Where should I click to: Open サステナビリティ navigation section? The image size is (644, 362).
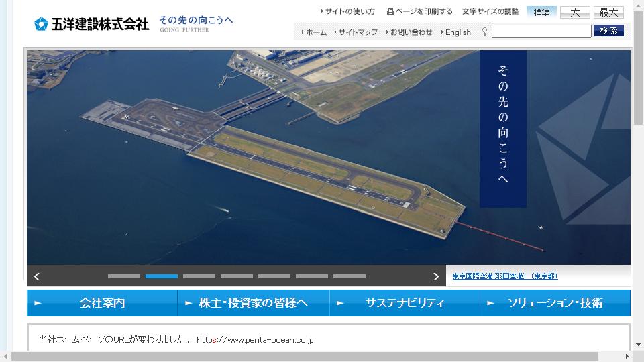[x=405, y=303]
